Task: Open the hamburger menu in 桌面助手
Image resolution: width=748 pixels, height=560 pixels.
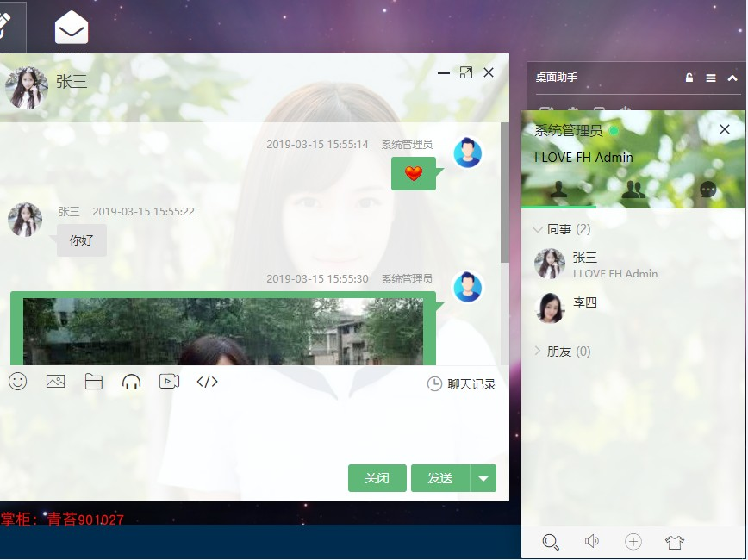Action: coord(711,78)
